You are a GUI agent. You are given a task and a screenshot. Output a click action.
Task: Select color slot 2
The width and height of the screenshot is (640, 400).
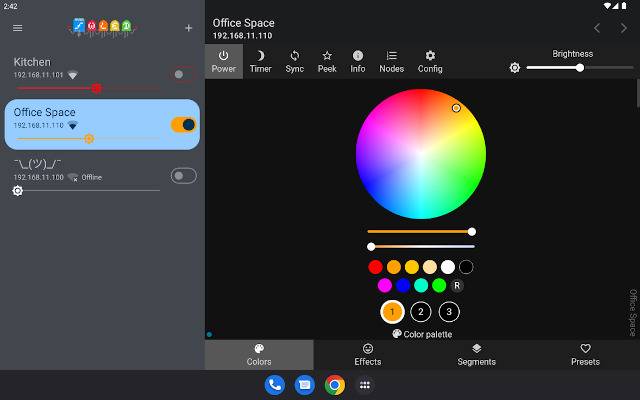(421, 312)
